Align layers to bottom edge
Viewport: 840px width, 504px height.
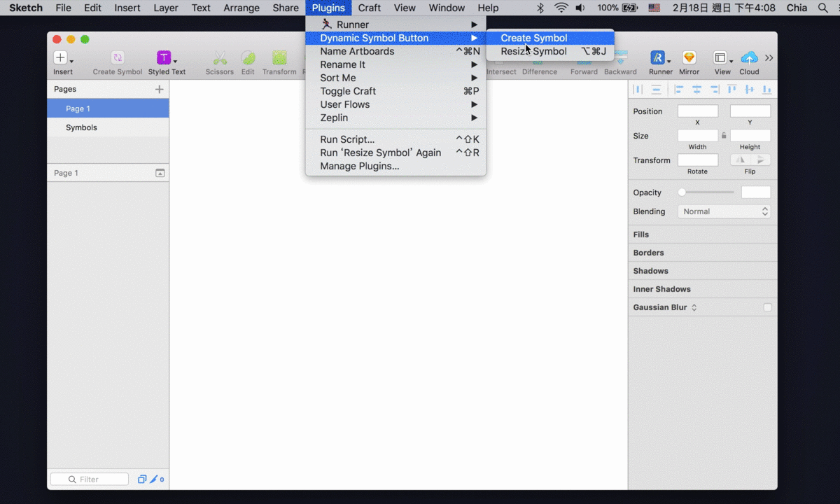pos(767,90)
